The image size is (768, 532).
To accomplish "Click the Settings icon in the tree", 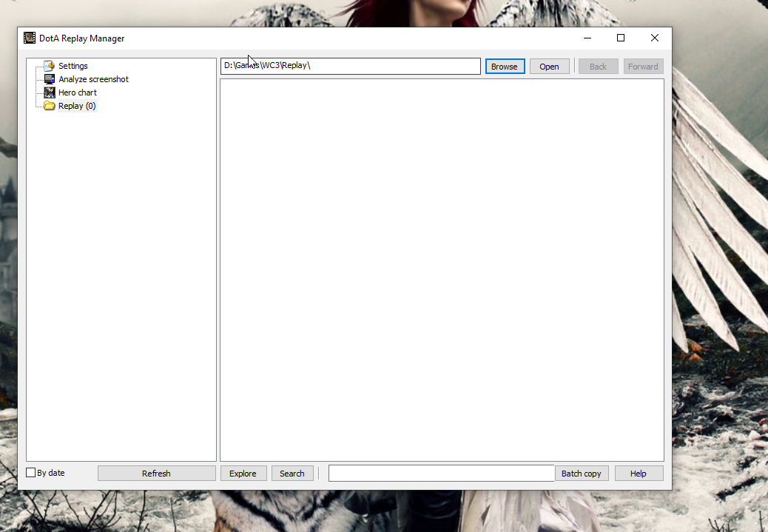I will (49, 66).
